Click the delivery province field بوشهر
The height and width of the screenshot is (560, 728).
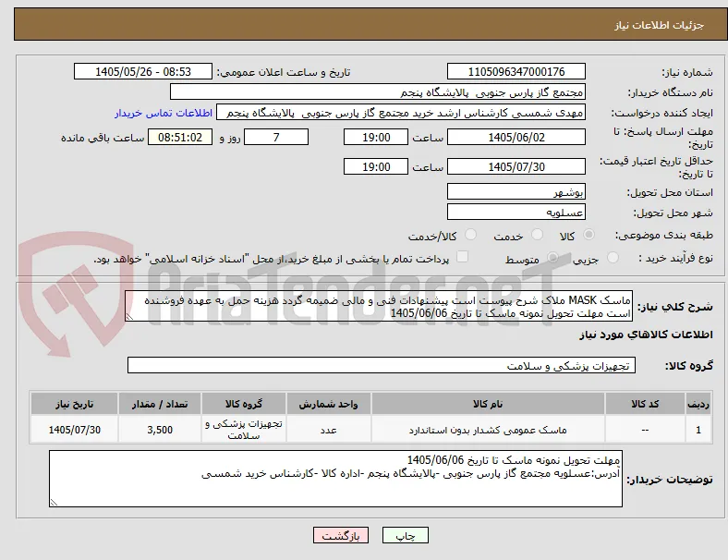point(516,191)
